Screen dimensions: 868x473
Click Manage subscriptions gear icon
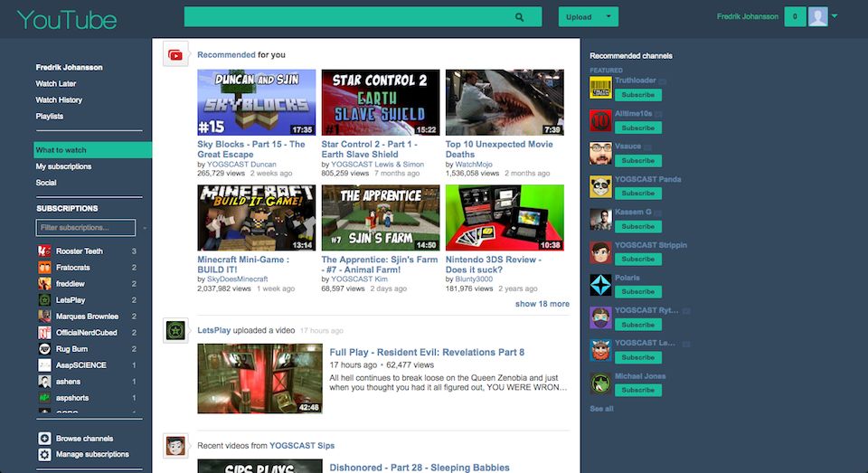(x=45, y=454)
